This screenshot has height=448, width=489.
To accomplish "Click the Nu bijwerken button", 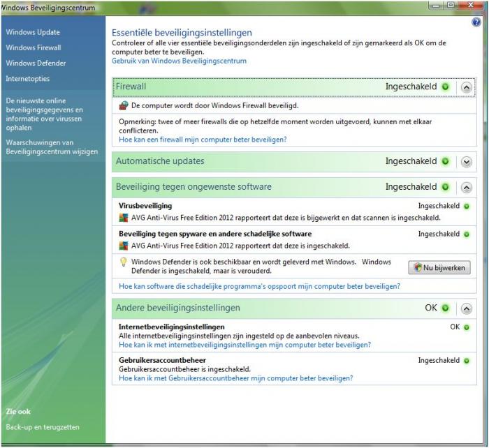I will [439, 268].
